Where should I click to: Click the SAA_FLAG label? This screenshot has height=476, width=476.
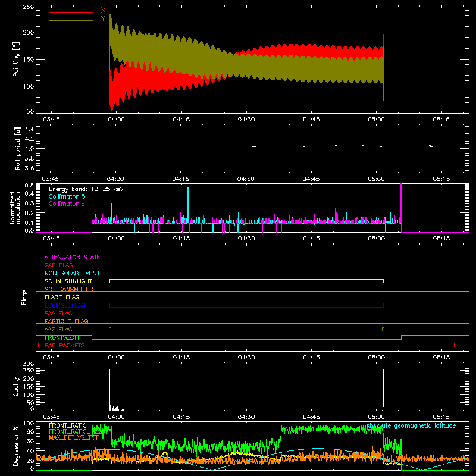coord(58,313)
